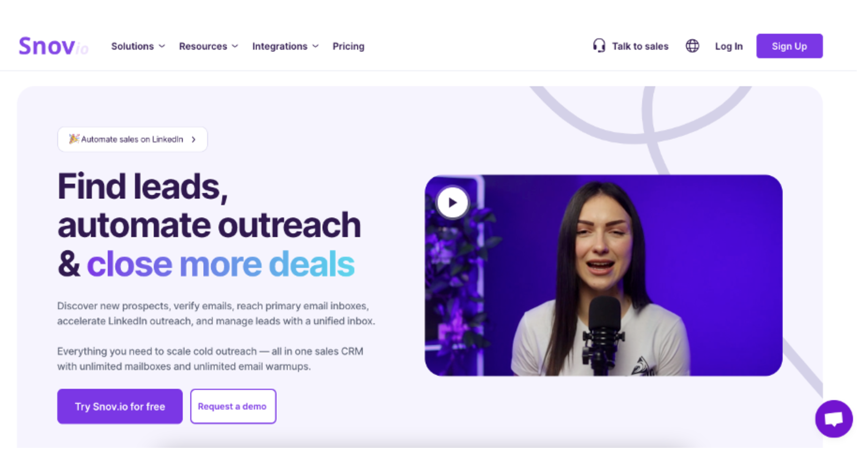Expand the Integrations dropdown chevron

coord(315,46)
